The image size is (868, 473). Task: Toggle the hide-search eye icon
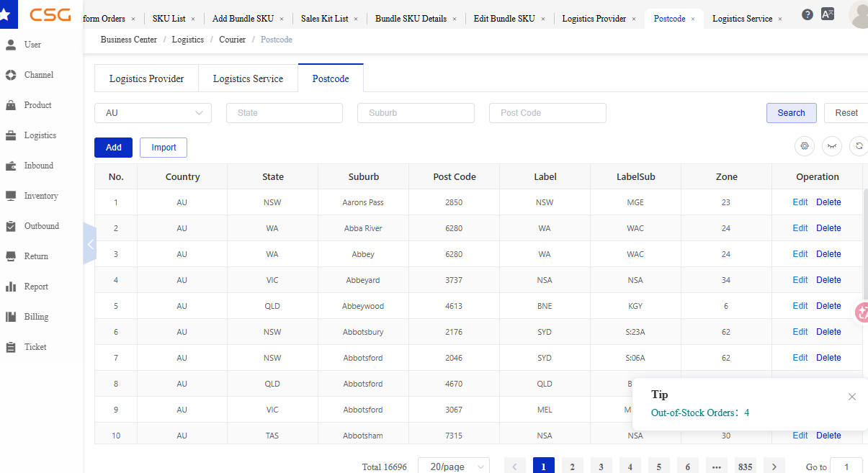click(x=832, y=146)
